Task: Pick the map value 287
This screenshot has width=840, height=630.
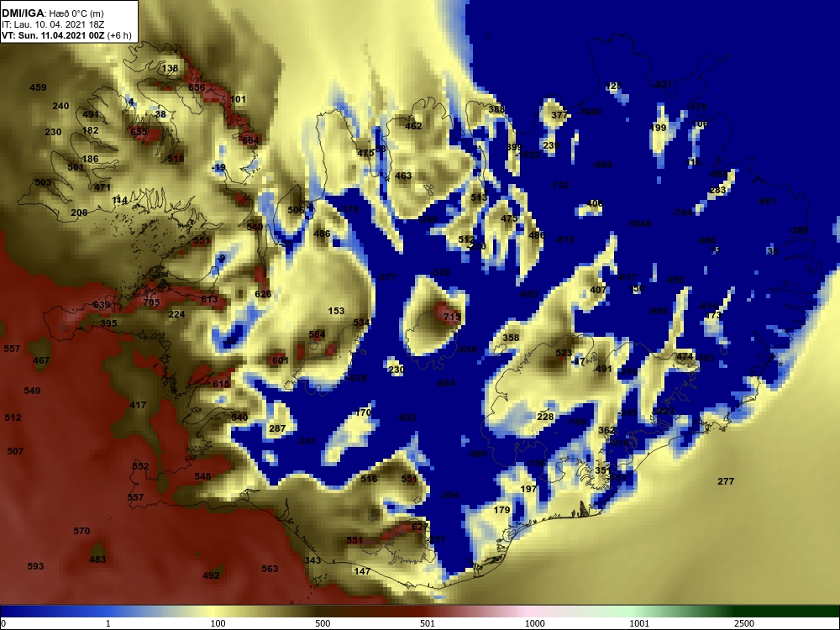Action: 277,428
